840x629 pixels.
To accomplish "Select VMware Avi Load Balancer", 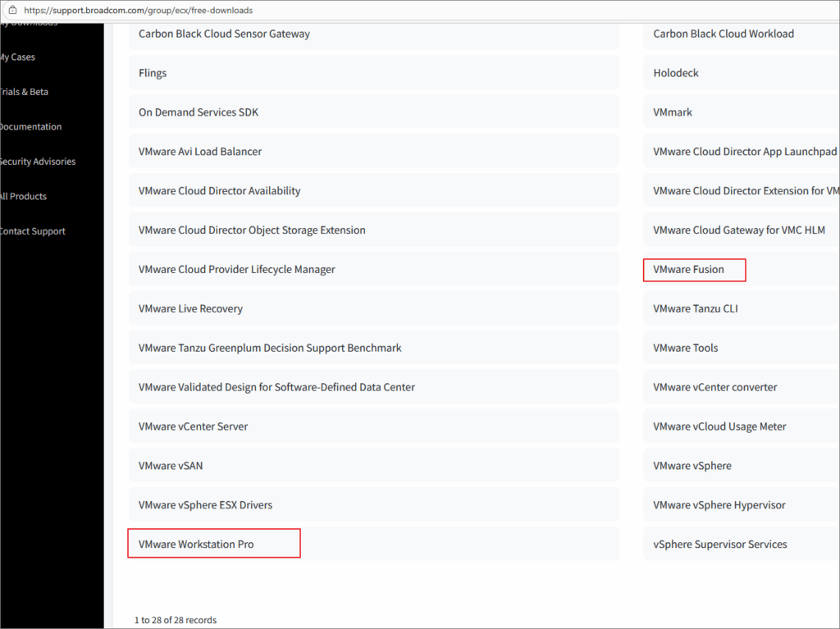I will click(200, 152).
